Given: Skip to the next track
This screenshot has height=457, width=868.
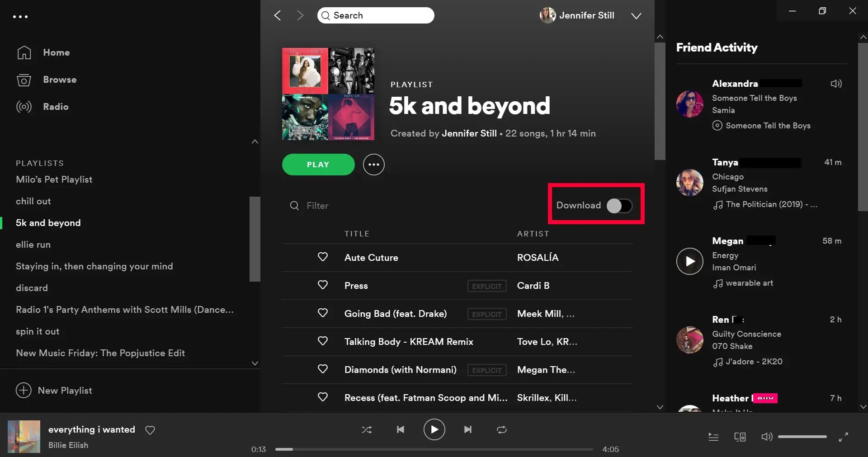Looking at the screenshot, I should point(468,429).
